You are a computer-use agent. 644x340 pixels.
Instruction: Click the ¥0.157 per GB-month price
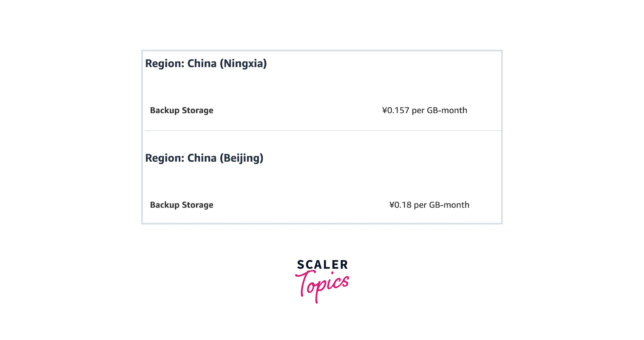click(x=424, y=110)
